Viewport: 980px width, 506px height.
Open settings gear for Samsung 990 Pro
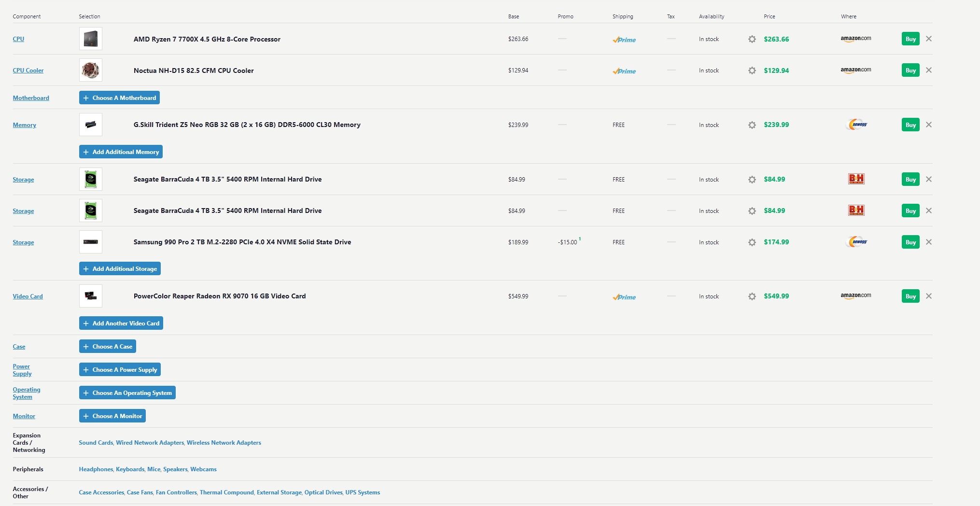(x=752, y=242)
